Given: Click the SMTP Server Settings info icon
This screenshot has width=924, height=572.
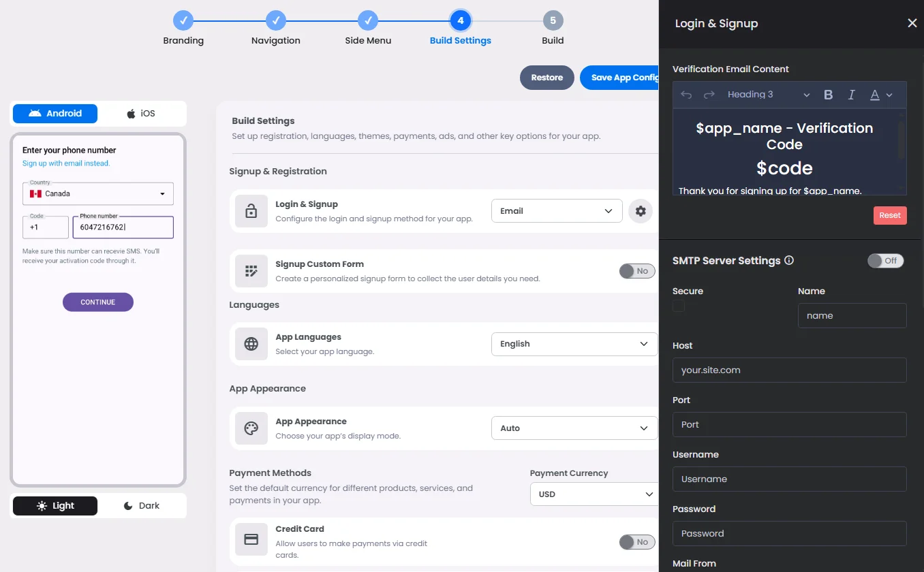Looking at the screenshot, I should click(x=789, y=261).
